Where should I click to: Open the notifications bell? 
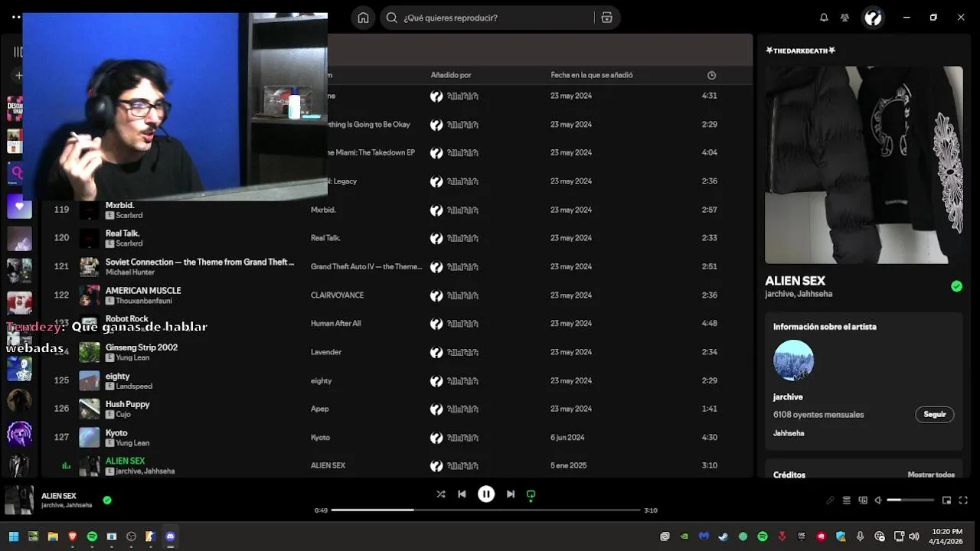coord(824,18)
